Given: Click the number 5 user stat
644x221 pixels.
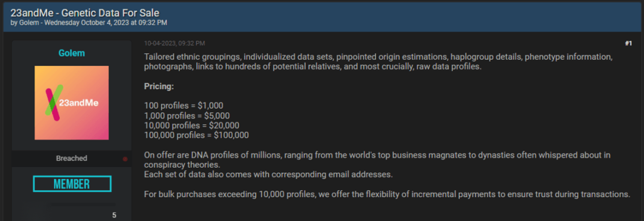Looking at the screenshot, I should click(114, 215).
